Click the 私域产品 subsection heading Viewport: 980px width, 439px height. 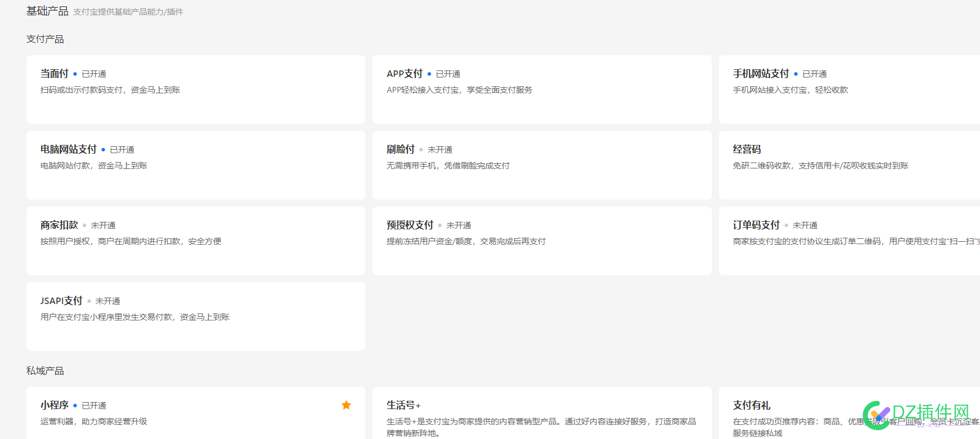[45, 371]
